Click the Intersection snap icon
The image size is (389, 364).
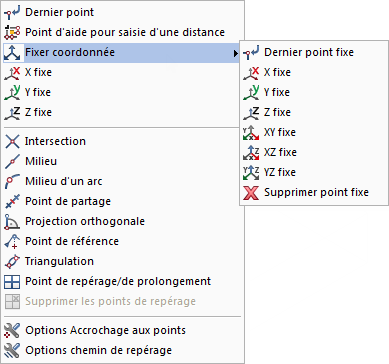(12, 142)
